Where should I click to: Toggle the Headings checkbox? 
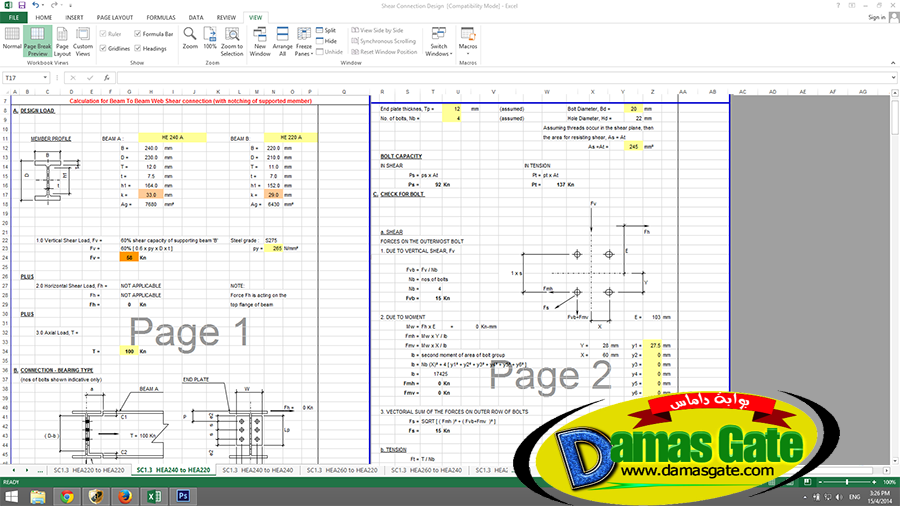pos(138,48)
